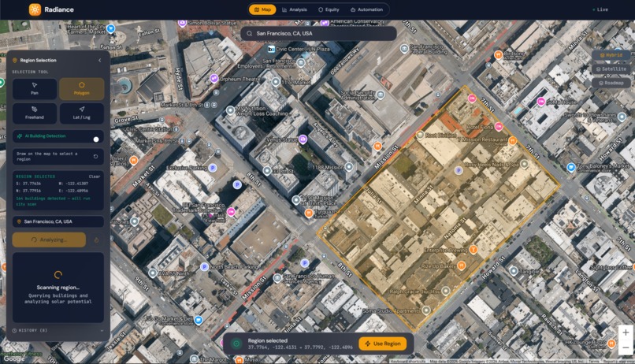Click the Venus Statue camera marker
The width and height of the screenshot is (635, 364).
[303, 139]
